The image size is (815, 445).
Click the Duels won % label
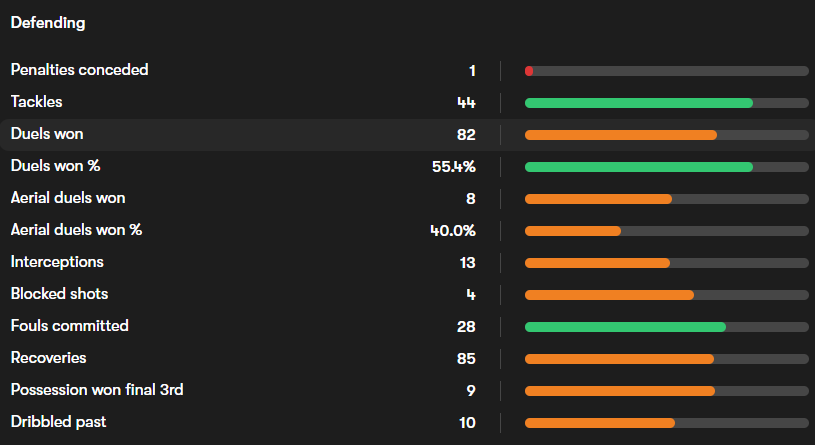pyautogui.click(x=55, y=166)
